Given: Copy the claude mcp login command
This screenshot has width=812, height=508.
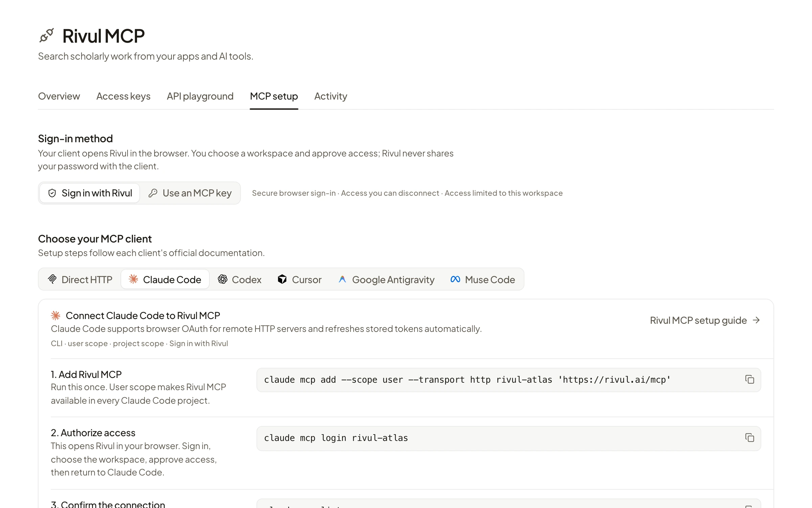Looking at the screenshot, I should [749, 438].
